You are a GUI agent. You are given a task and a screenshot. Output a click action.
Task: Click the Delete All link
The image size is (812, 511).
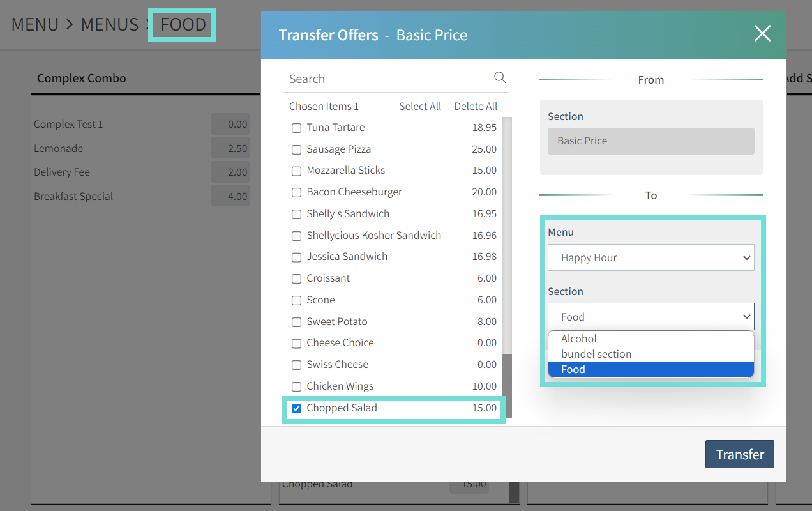coord(475,107)
